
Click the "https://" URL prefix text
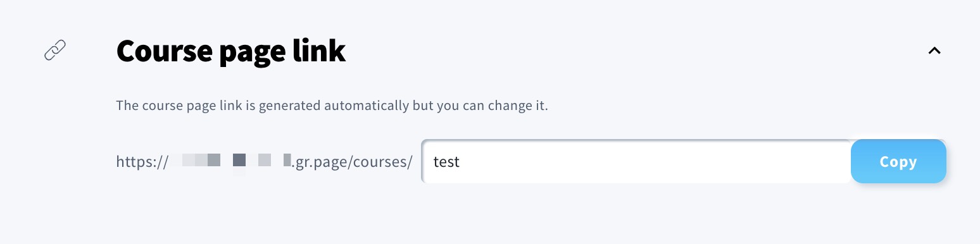coord(142,162)
